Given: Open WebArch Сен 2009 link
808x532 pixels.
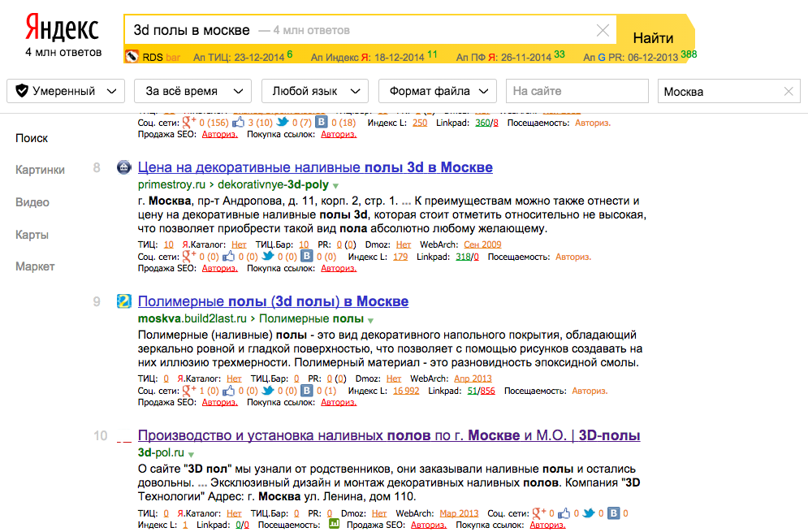Looking at the screenshot, I should [x=482, y=244].
